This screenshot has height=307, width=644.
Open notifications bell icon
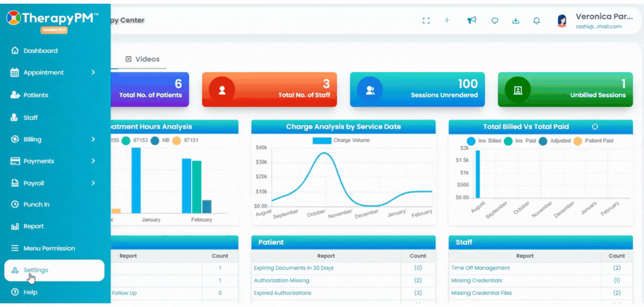[x=537, y=20]
